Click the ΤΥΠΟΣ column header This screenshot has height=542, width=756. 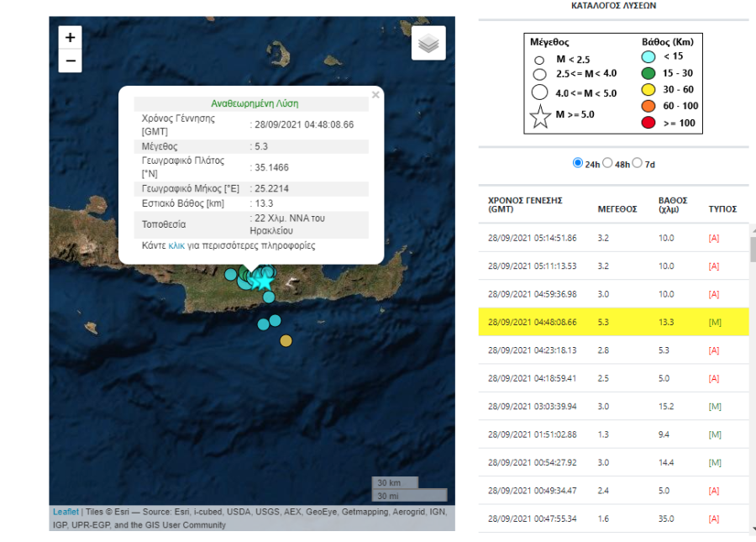pos(722,208)
